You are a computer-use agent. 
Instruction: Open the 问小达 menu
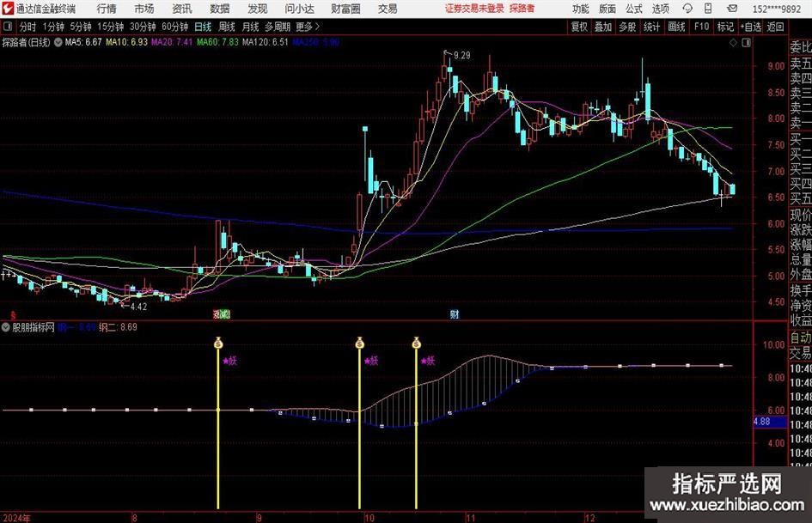tap(299, 9)
